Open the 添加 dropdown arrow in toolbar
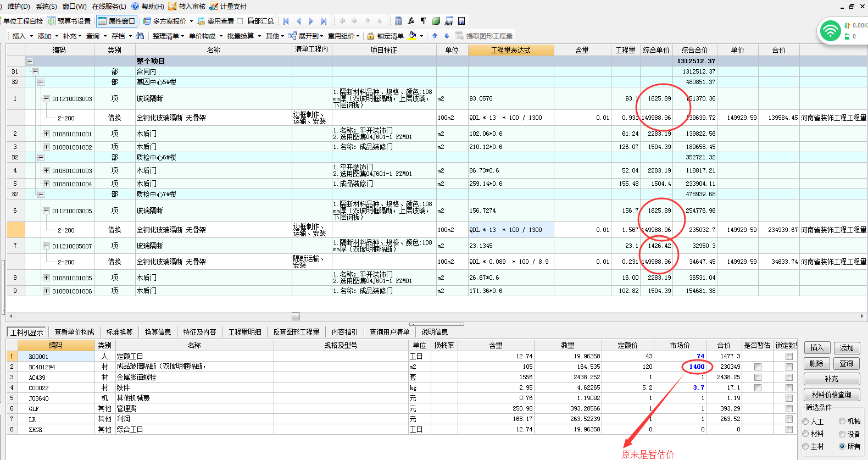This screenshot has width=868, height=460. point(57,36)
